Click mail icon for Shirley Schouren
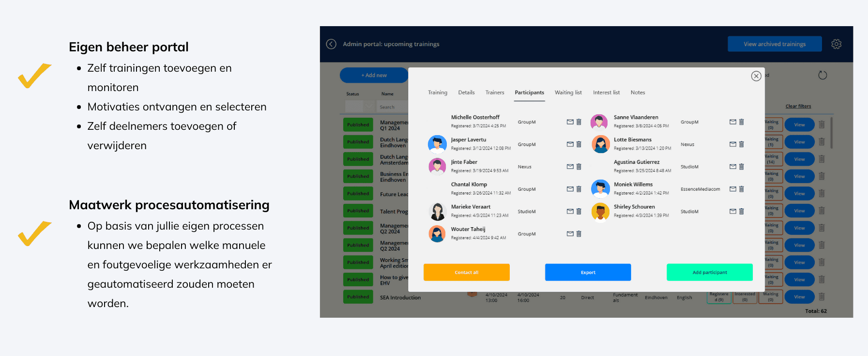Image resolution: width=868 pixels, height=356 pixels. click(732, 211)
